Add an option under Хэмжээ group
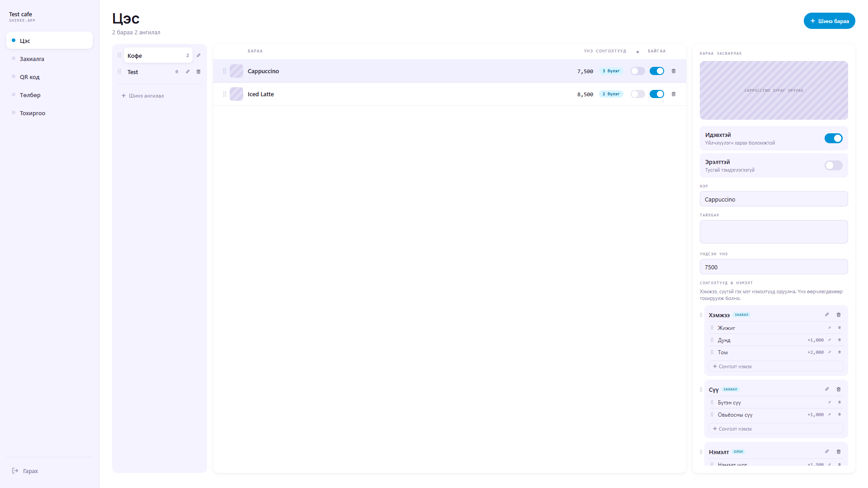Image resolution: width=868 pixels, height=488 pixels. click(x=776, y=366)
